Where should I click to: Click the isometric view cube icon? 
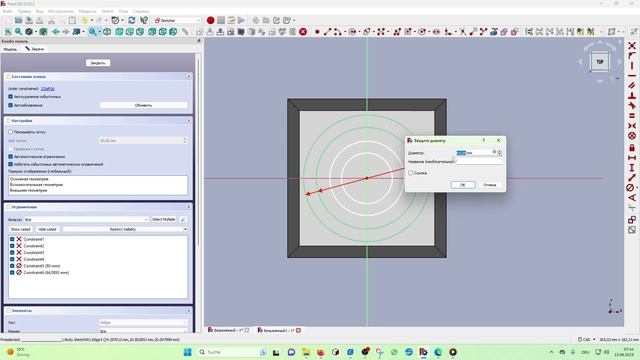(107, 31)
